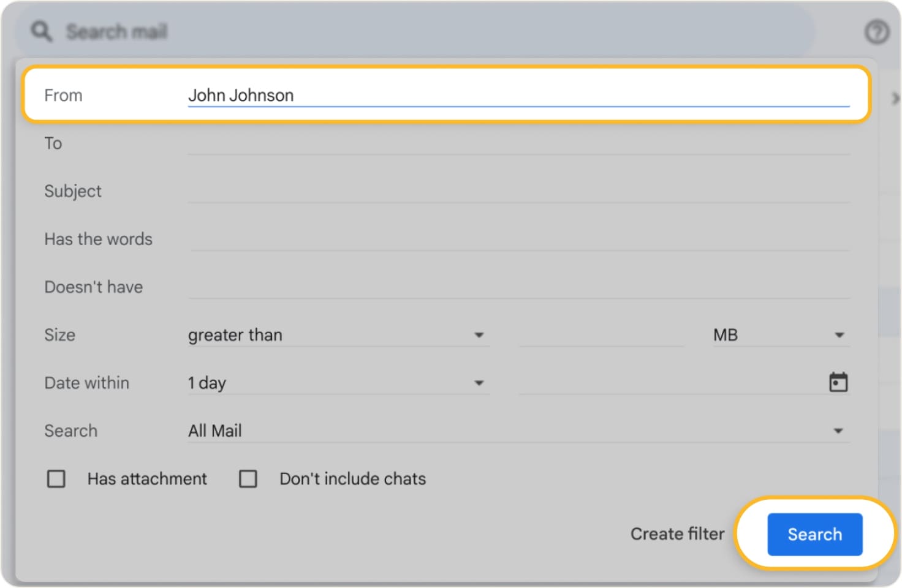Click the From field with John Johnson
This screenshot has height=588, width=902.
pyautogui.click(x=518, y=96)
